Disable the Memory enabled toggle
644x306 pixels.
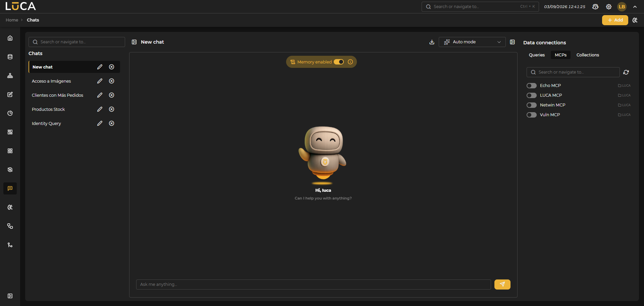pos(339,62)
